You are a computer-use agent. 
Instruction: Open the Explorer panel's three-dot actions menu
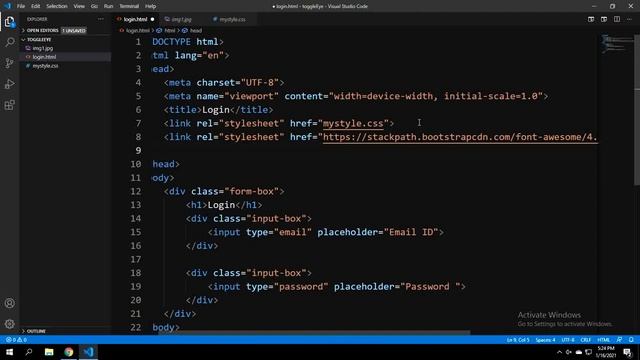100,19
